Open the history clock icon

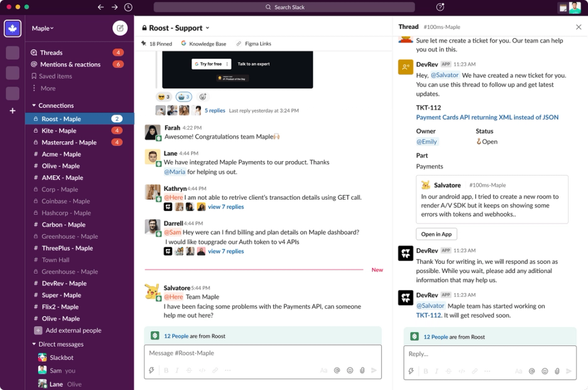point(128,7)
